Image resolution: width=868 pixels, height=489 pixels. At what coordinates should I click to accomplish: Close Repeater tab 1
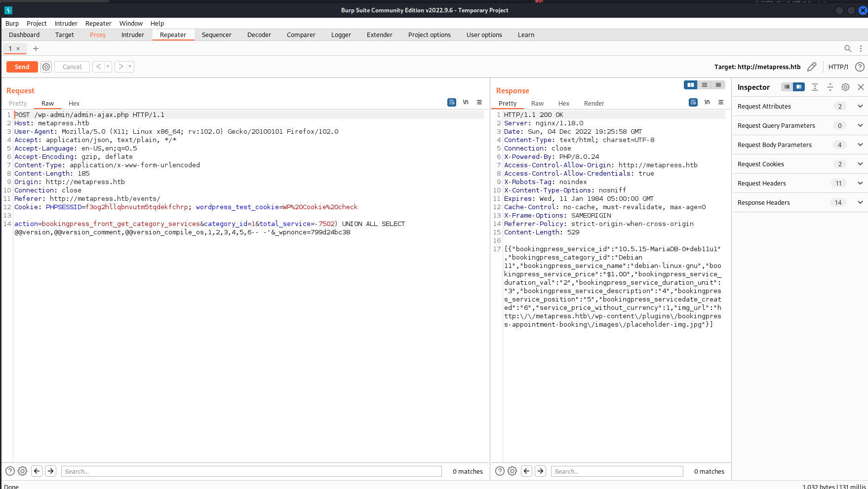tap(18, 48)
